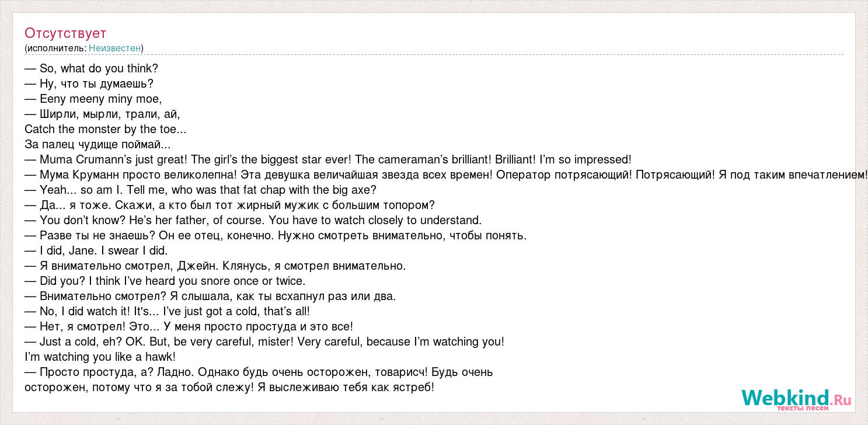Click the line 'I'm watching you like a hawk!'
The width and height of the screenshot is (868, 425).
click(100, 357)
